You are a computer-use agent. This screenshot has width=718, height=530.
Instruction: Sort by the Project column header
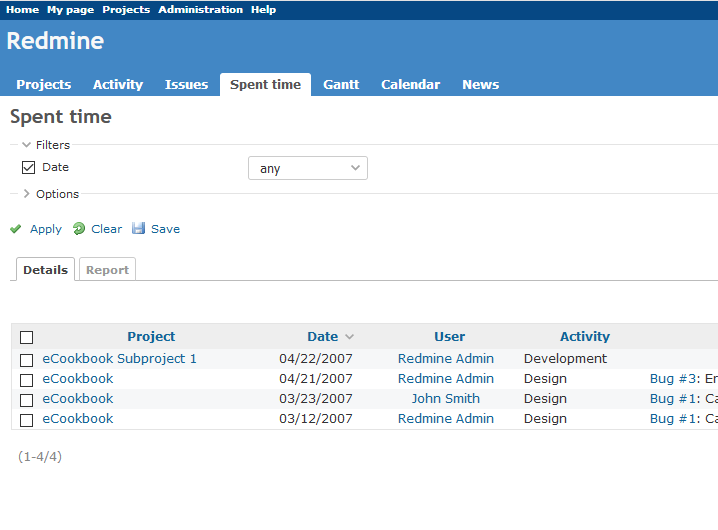(x=151, y=337)
